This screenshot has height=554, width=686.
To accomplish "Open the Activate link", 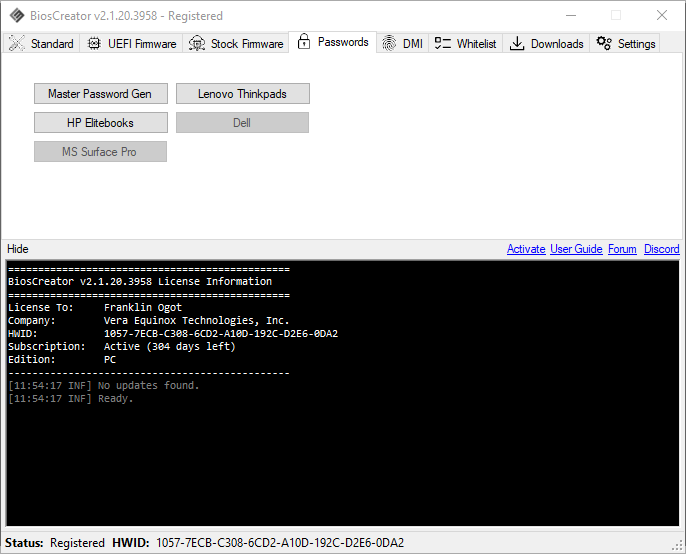I will pyautogui.click(x=526, y=249).
